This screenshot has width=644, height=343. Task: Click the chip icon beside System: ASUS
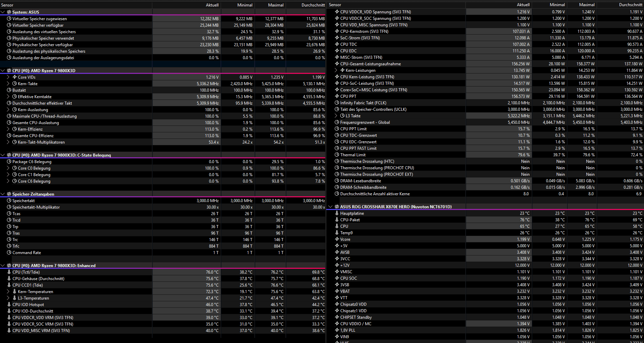tap(9, 12)
